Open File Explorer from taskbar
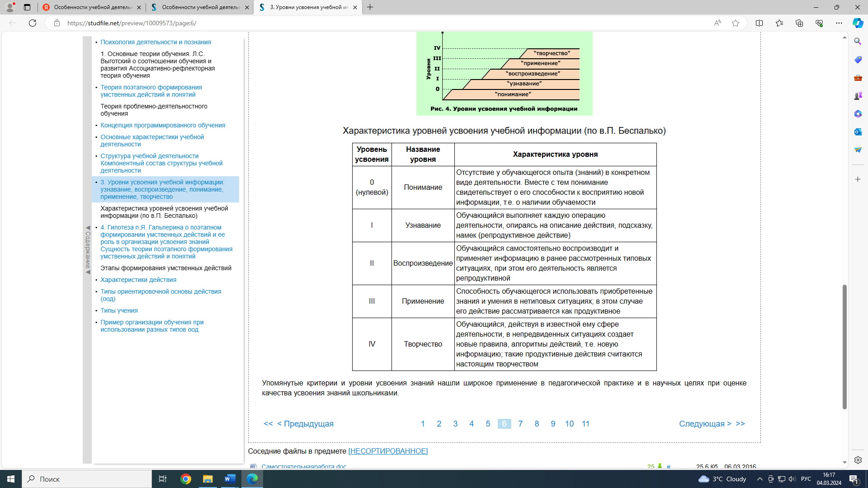 (208, 479)
